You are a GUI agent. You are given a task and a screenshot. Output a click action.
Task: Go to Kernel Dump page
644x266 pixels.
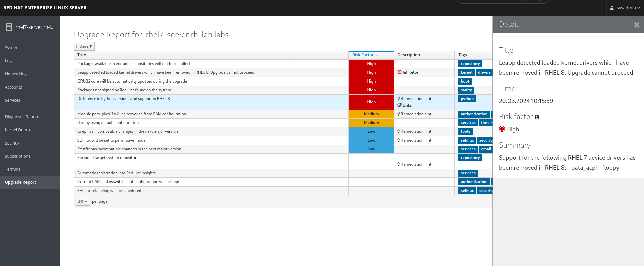pyautogui.click(x=17, y=130)
